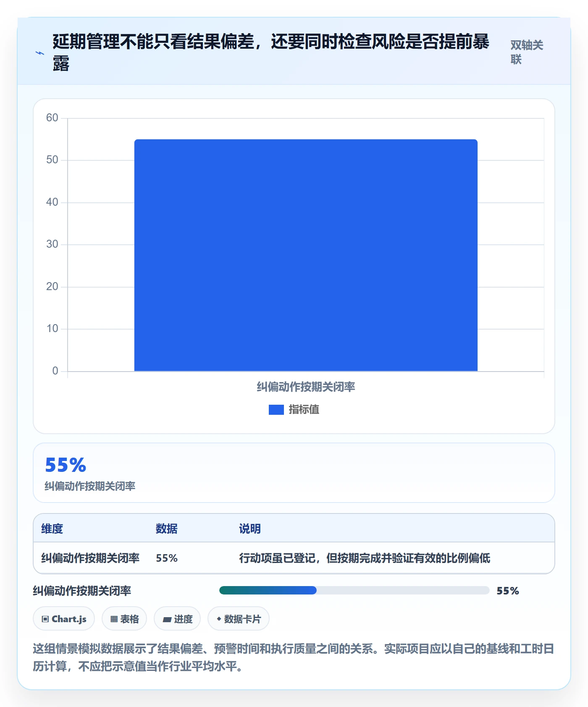Click the 指标值 legend label

[x=304, y=409]
